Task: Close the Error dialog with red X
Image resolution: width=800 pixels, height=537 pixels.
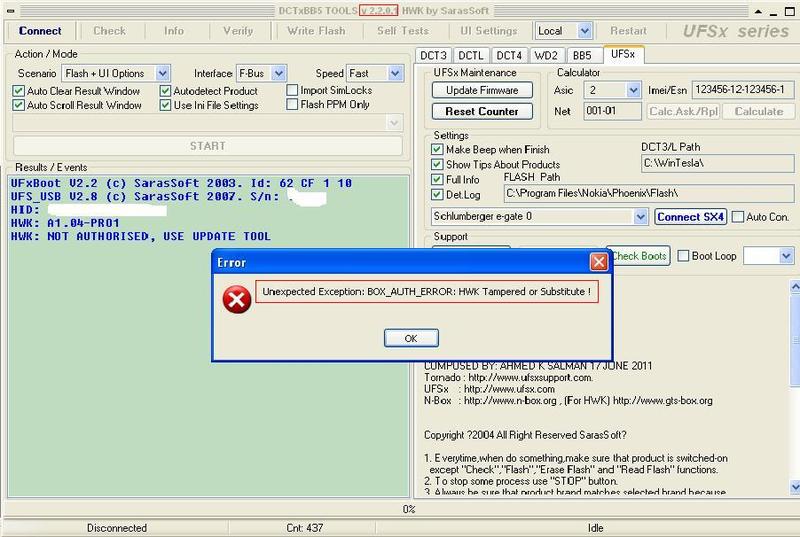Action: click(x=598, y=262)
